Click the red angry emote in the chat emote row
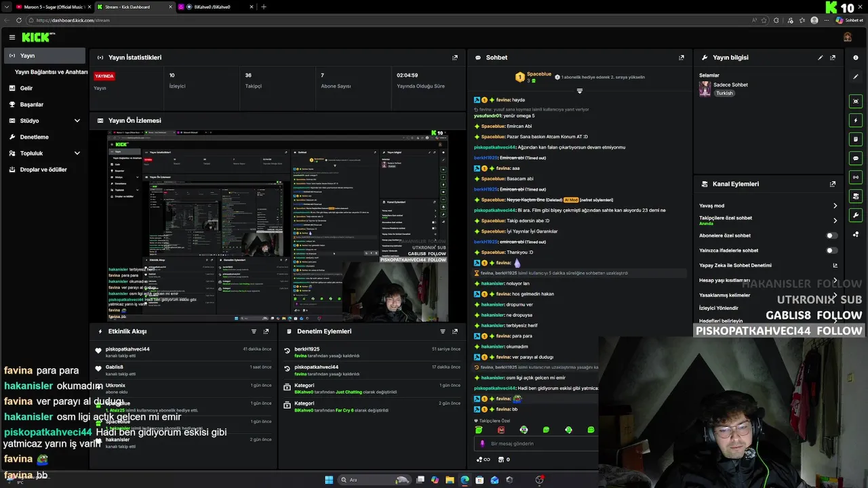Screen dimensions: 868x488 (501, 430)
